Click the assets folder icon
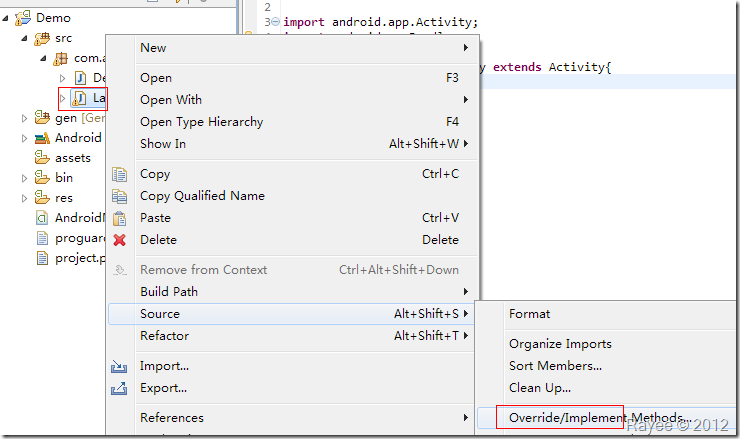This screenshot has width=740, height=439. tap(43, 158)
